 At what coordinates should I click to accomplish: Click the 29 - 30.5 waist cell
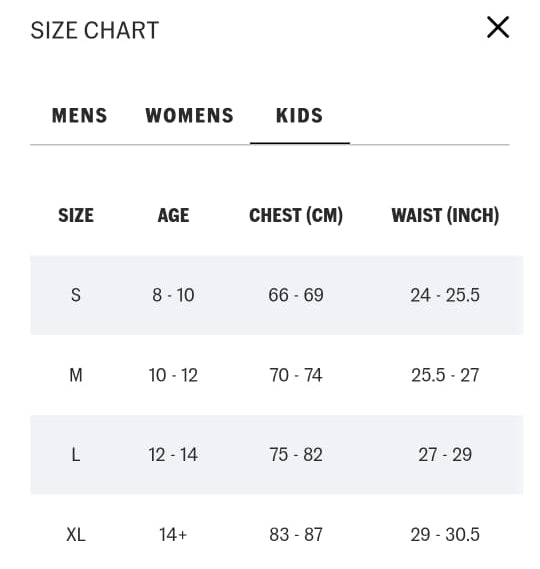(445, 535)
